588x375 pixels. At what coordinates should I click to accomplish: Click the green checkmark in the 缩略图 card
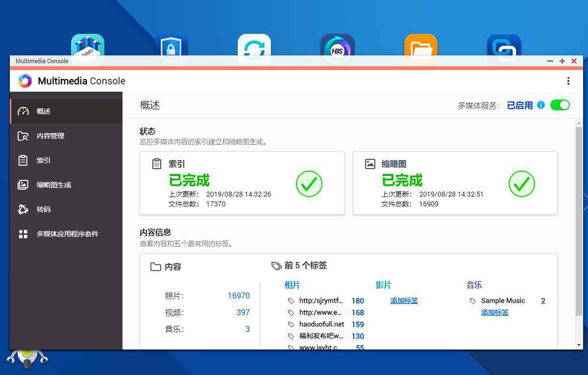click(522, 184)
